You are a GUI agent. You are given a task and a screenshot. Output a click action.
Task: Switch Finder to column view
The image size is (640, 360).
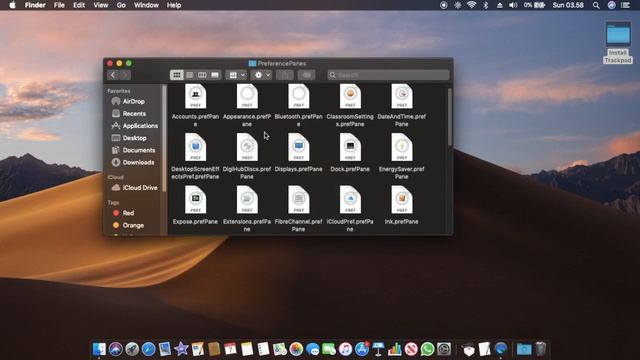click(202, 75)
